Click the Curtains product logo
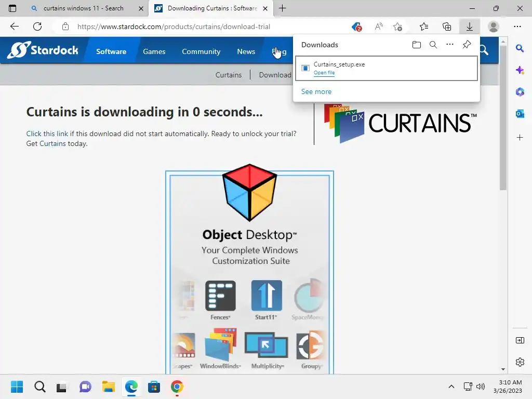The image size is (532, 399). pyautogui.click(x=401, y=123)
